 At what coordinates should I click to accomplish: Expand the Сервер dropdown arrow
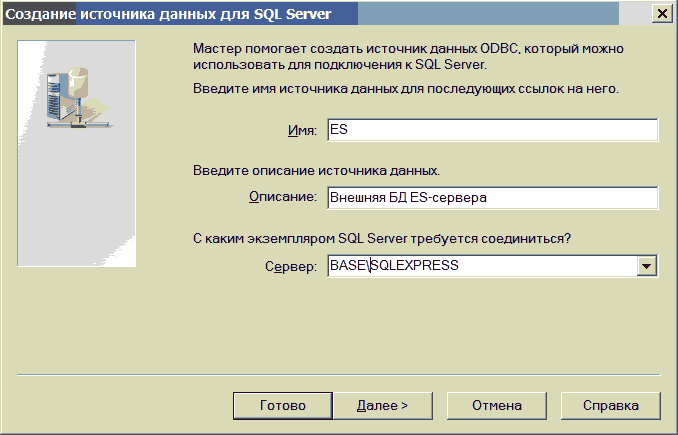(x=646, y=265)
